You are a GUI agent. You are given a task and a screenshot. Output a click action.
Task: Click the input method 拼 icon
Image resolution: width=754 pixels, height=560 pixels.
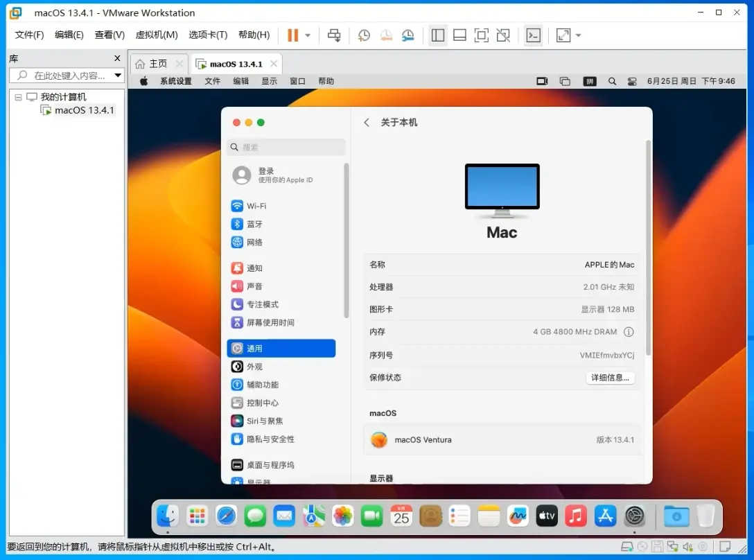[x=590, y=81]
